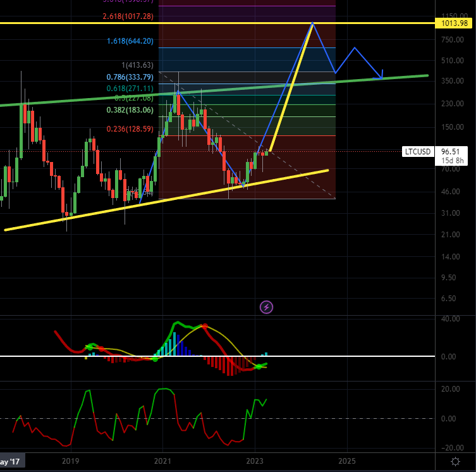The image size is (476, 472).
Task: Select the 1(413.63) Fibonacci level label
Action: (x=137, y=65)
